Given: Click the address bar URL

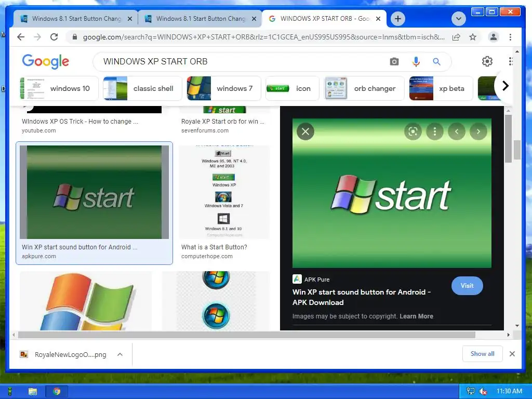Looking at the screenshot, I should point(263,37).
